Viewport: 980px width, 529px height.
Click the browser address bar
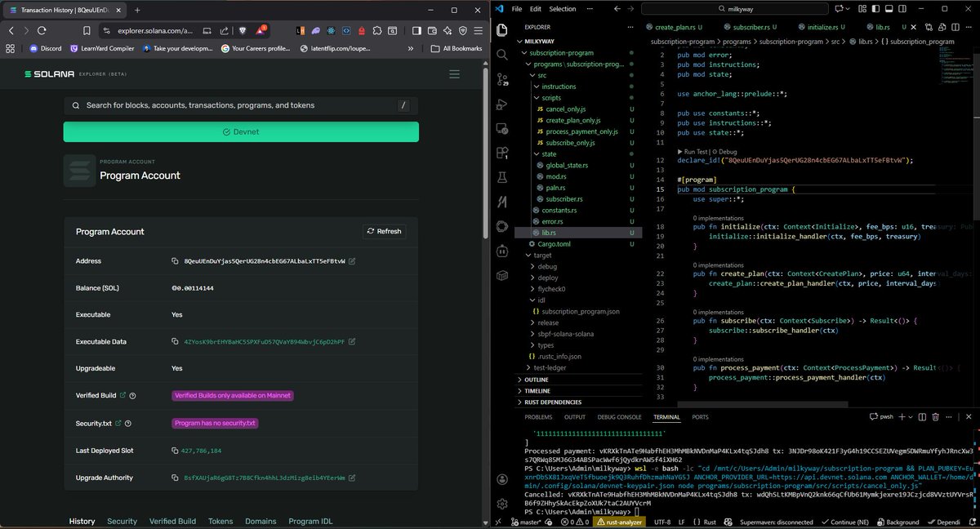click(155, 30)
